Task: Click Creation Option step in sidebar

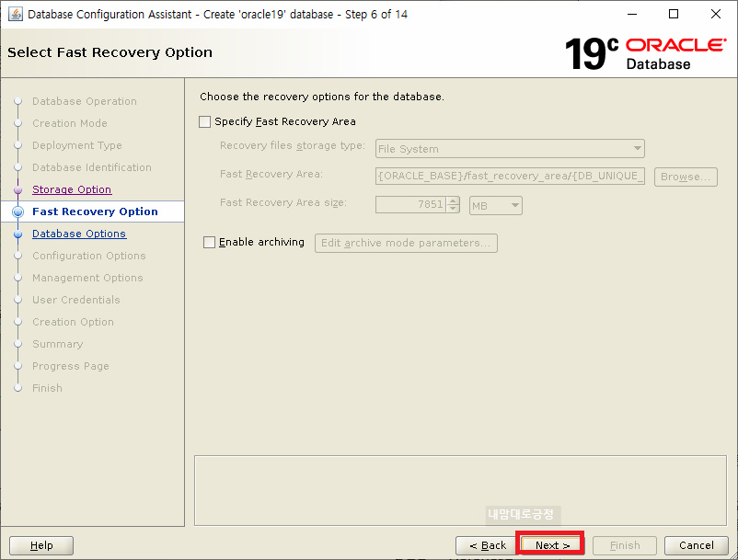Action: (73, 322)
